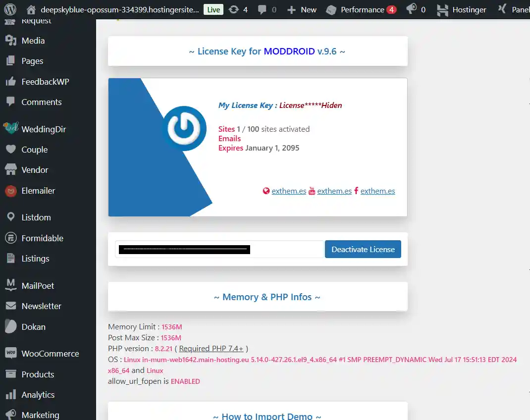
Task: Click the Hostinger logo icon
Action: [x=442, y=10]
